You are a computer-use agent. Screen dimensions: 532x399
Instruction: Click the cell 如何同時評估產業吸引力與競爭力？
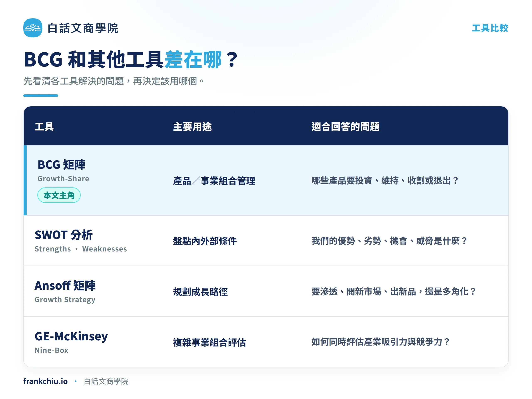[381, 342]
